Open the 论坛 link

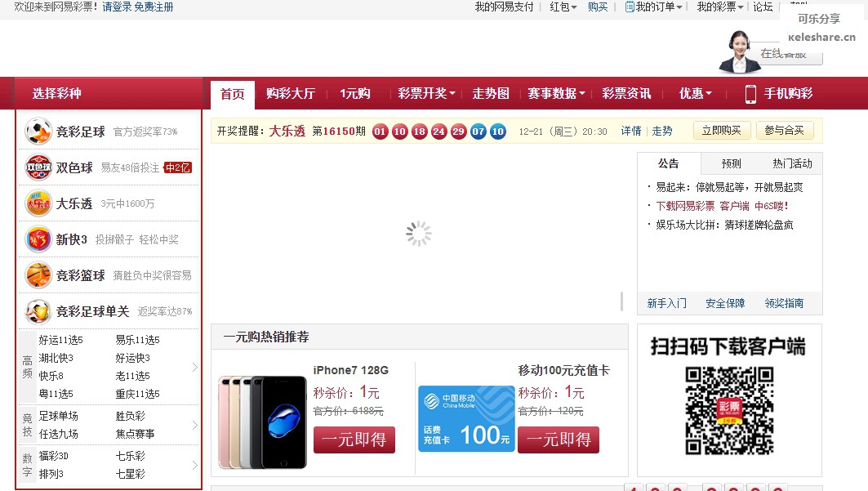[763, 7]
